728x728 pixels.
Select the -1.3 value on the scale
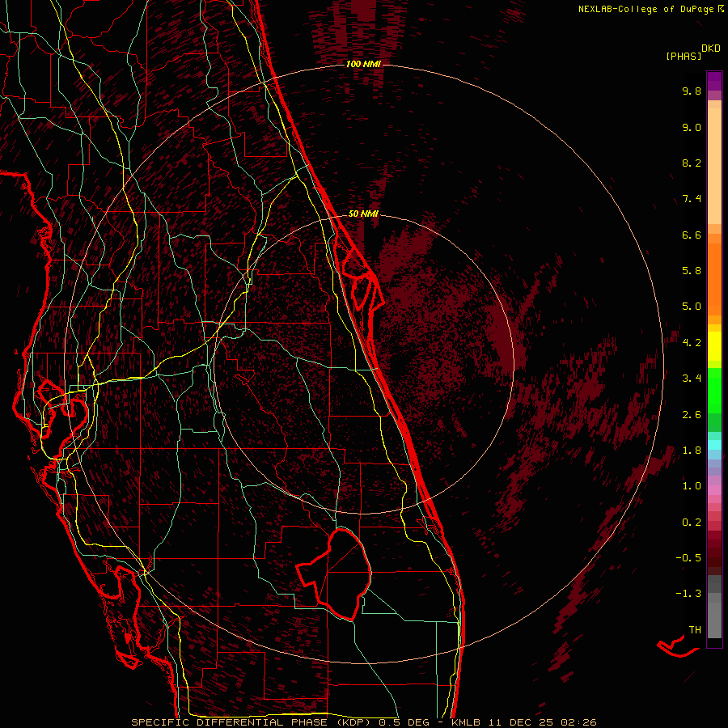[688, 594]
